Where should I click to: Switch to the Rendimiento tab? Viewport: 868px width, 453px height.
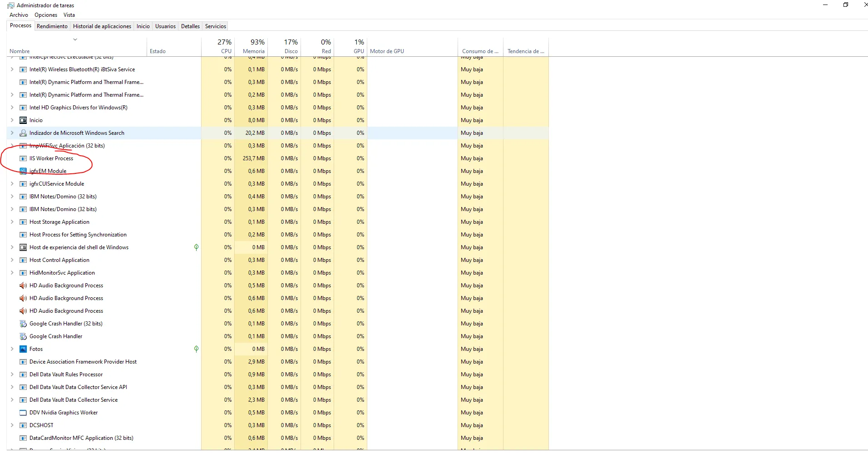click(x=52, y=26)
